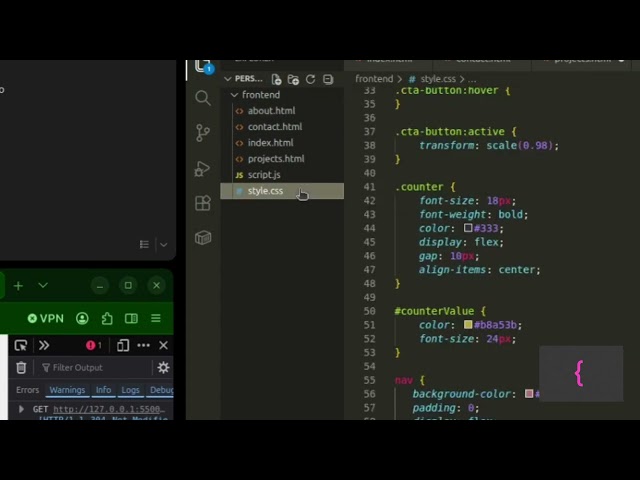Image resolution: width=640 pixels, height=480 pixels.
Task: Click the Refresh Explorer icon
Action: point(311,79)
